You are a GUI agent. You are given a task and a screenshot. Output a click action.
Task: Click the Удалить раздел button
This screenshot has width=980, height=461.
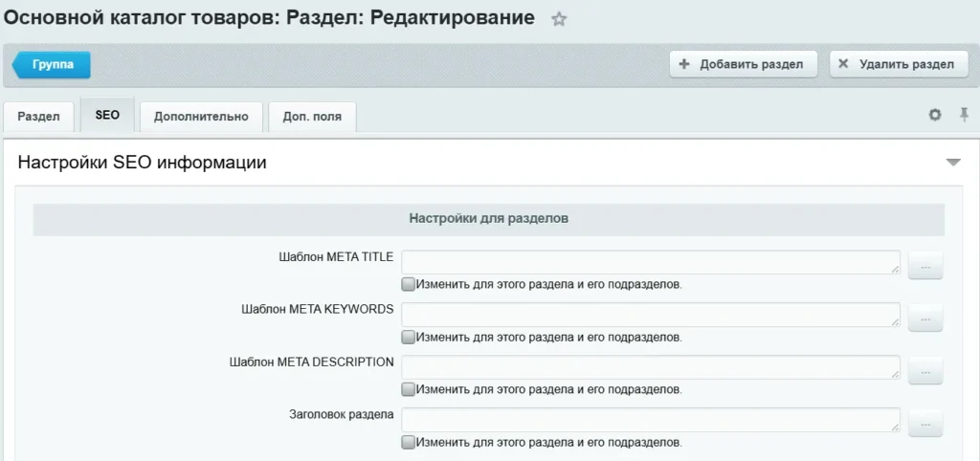point(898,64)
